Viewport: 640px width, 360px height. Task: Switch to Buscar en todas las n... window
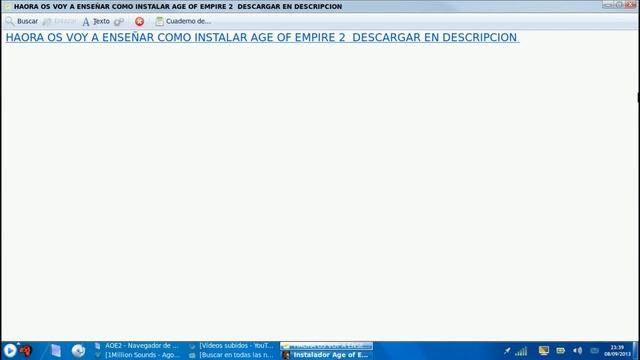click(x=232, y=355)
